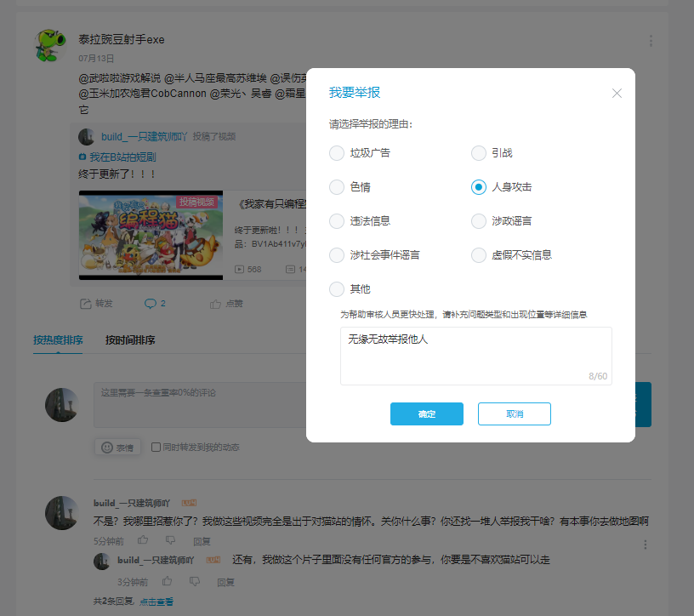
Task: Switch to 按时间排序 tab
Action: [130, 340]
